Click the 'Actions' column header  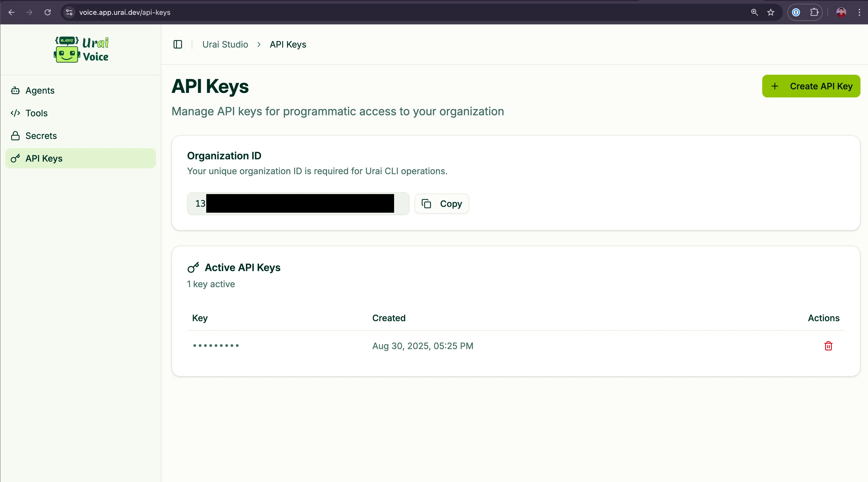pos(823,318)
